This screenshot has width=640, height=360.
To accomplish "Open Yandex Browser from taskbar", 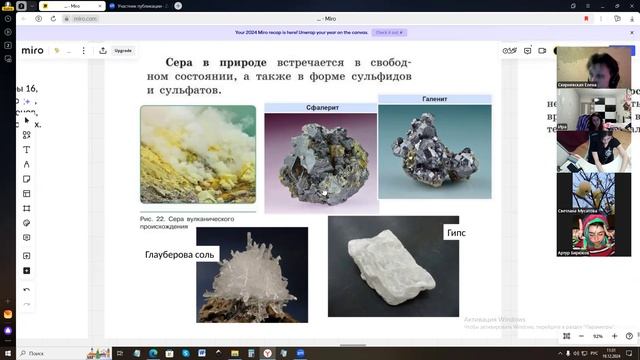I will 267,353.
